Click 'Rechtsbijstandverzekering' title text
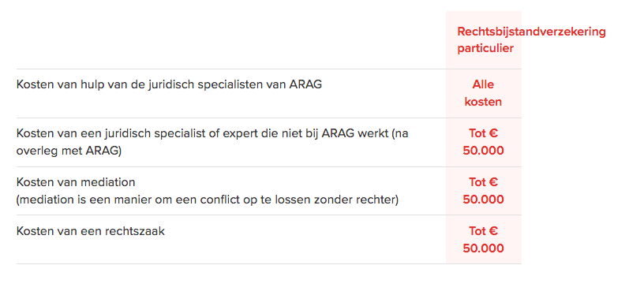644x295 pixels. point(531,32)
